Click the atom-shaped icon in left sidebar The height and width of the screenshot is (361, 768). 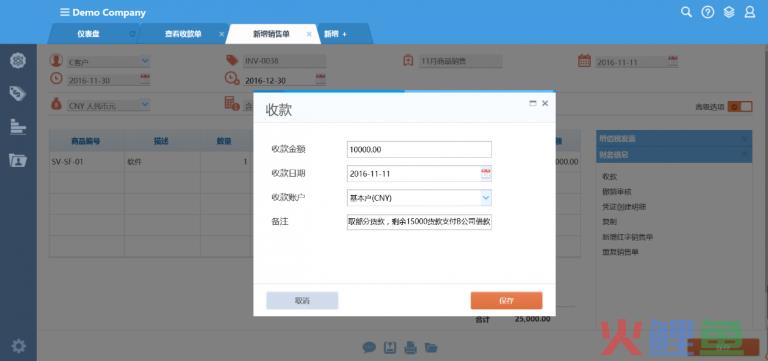point(18,61)
